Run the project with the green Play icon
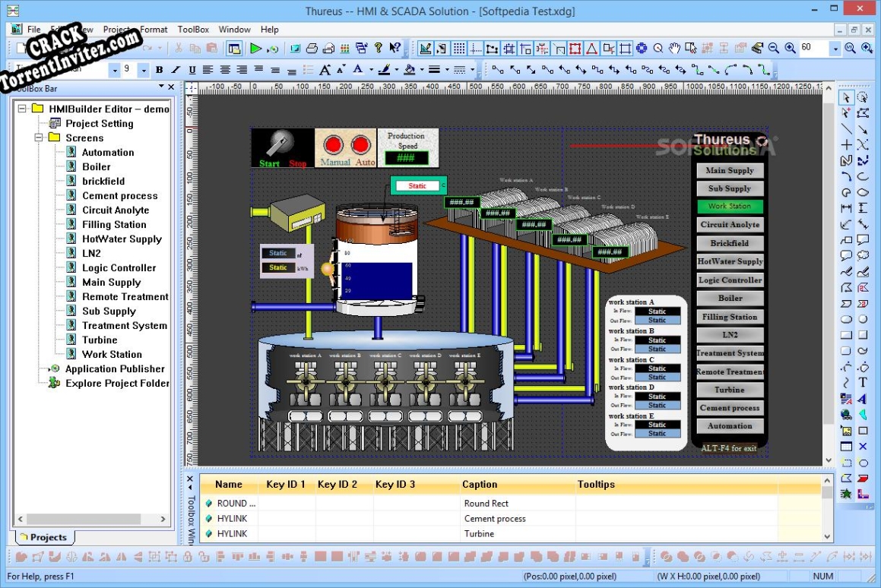Viewport: 881px width, 588px height. 256,48
